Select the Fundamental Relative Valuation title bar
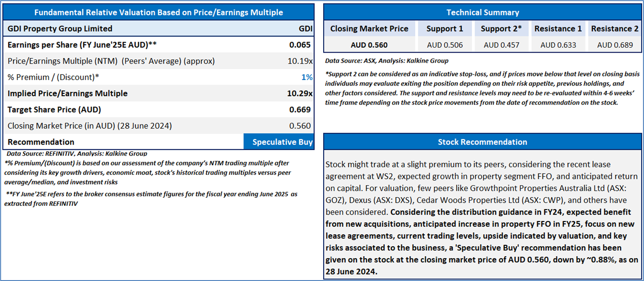 pos(158,12)
